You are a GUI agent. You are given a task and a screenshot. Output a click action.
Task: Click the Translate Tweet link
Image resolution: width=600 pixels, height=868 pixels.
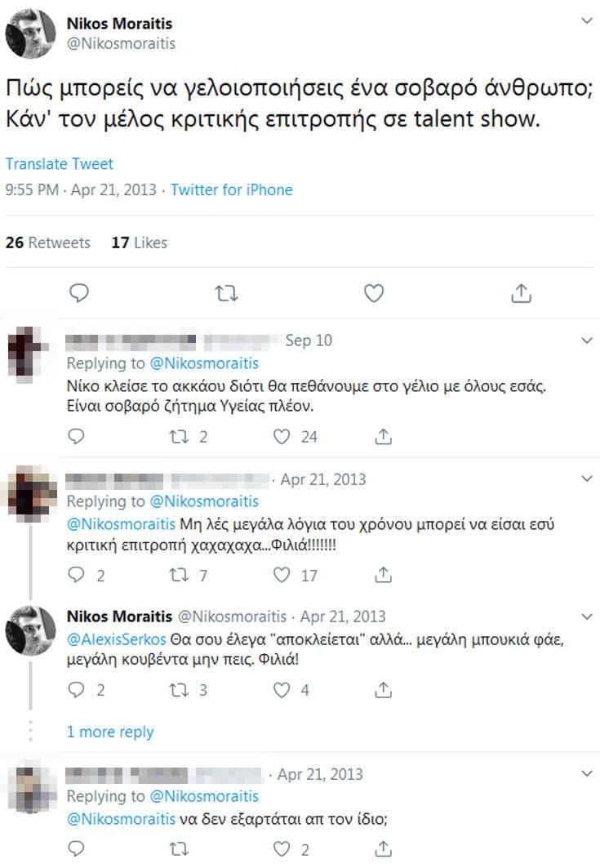point(59,164)
